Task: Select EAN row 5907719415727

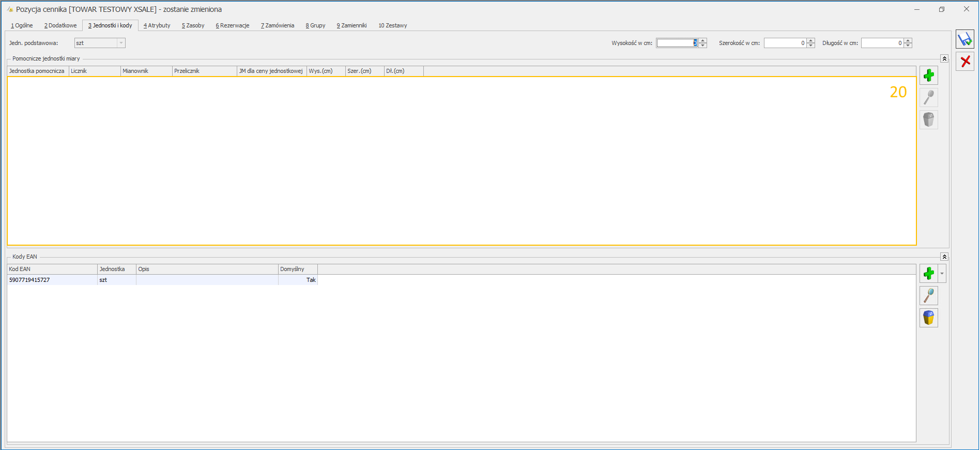Action: pyautogui.click(x=52, y=280)
